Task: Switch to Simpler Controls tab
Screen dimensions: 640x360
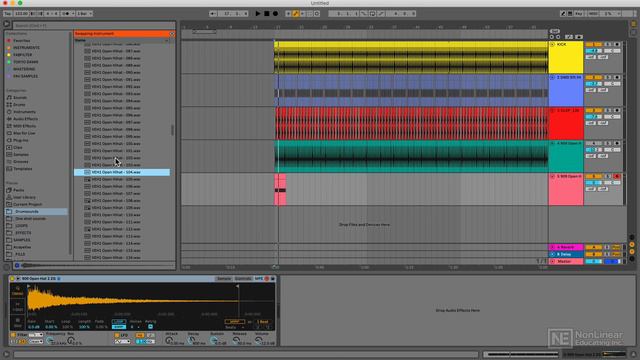Action: pyautogui.click(x=243, y=279)
